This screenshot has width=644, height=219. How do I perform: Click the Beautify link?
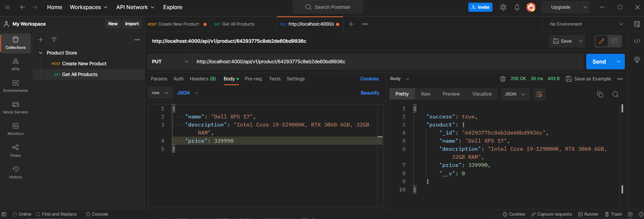370,93
